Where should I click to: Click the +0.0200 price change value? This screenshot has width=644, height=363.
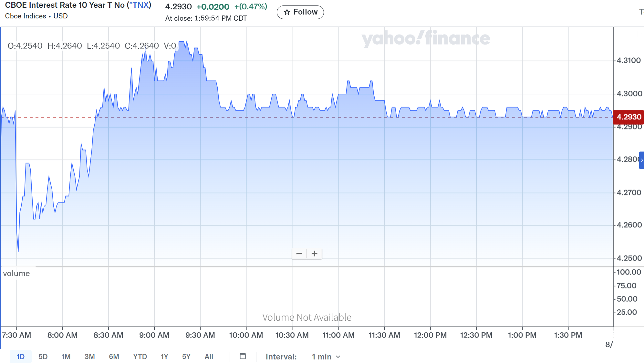point(213,7)
